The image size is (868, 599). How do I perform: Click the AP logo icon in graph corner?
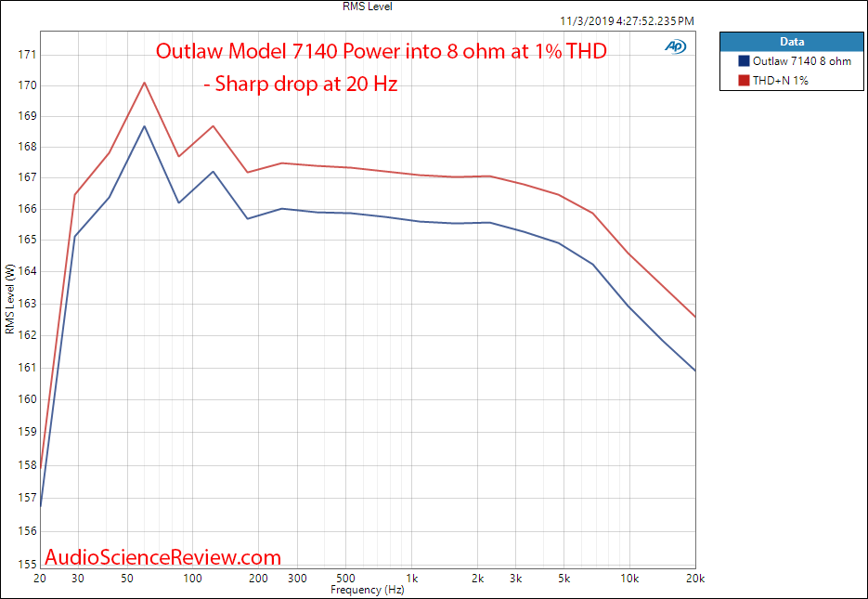click(675, 47)
